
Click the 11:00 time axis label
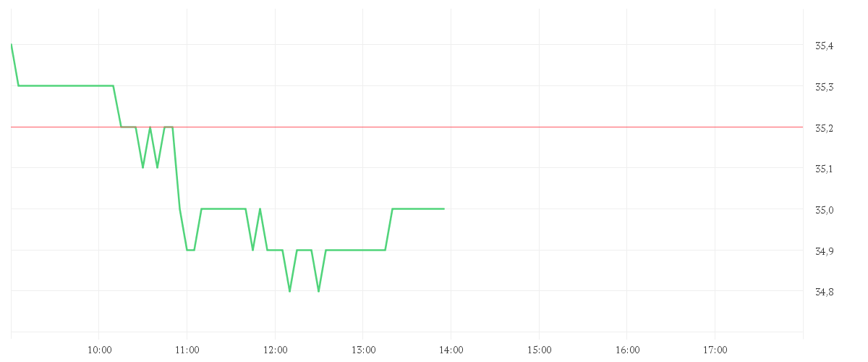click(x=187, y=350)
